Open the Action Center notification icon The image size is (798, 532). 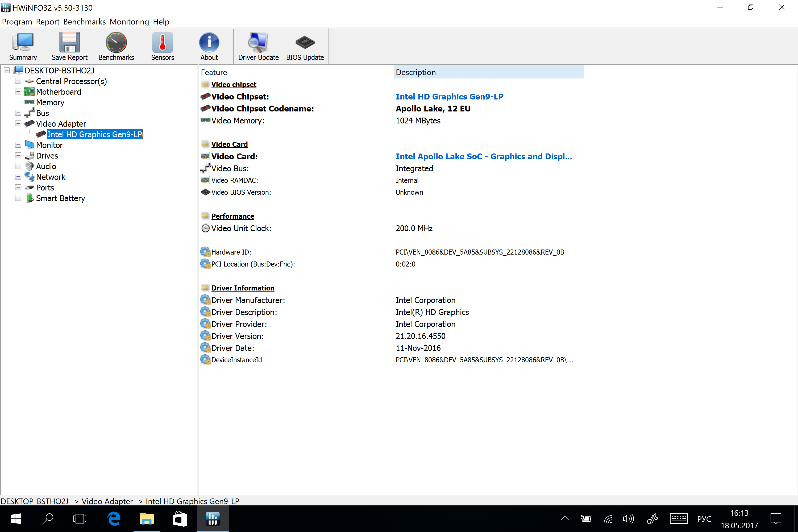click(x=776, y=519)
